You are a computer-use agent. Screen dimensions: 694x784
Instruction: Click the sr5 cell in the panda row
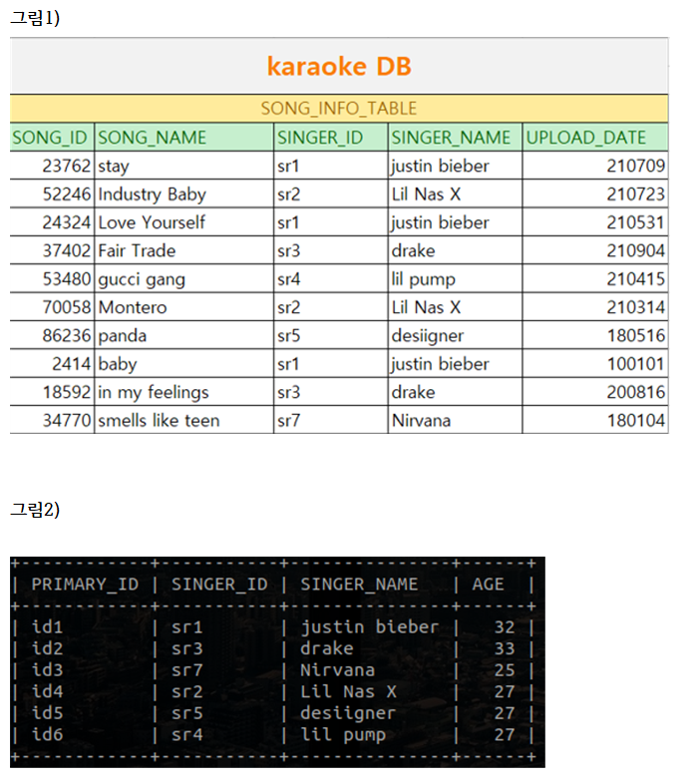[x=331, y=335]
